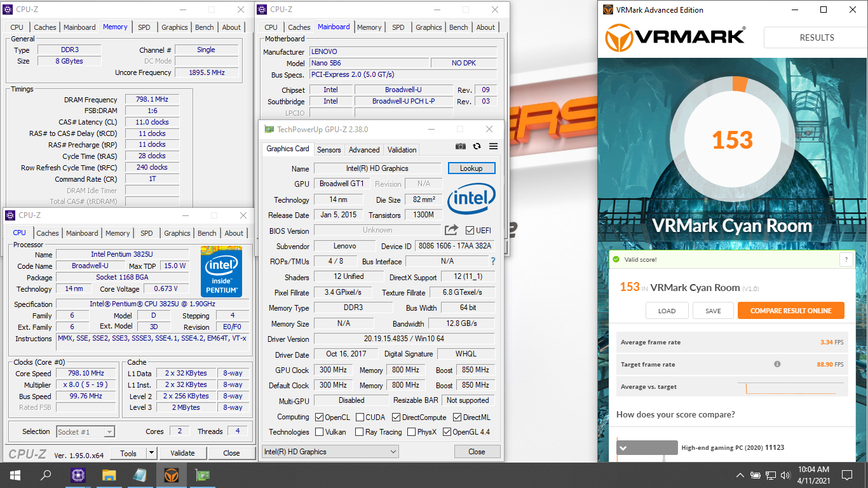Click the volume tray icon
The height and width of the screenshot is (488, 868).
[785, 475]
